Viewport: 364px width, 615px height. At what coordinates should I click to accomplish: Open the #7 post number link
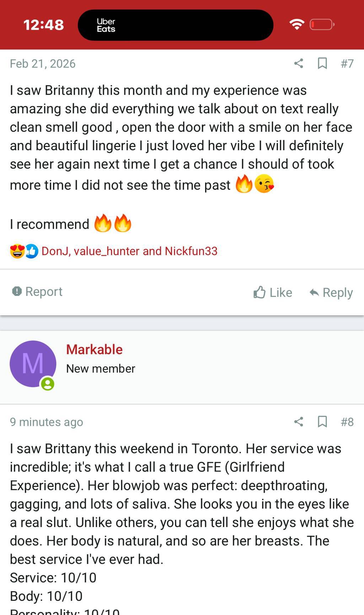pos(347,63)
